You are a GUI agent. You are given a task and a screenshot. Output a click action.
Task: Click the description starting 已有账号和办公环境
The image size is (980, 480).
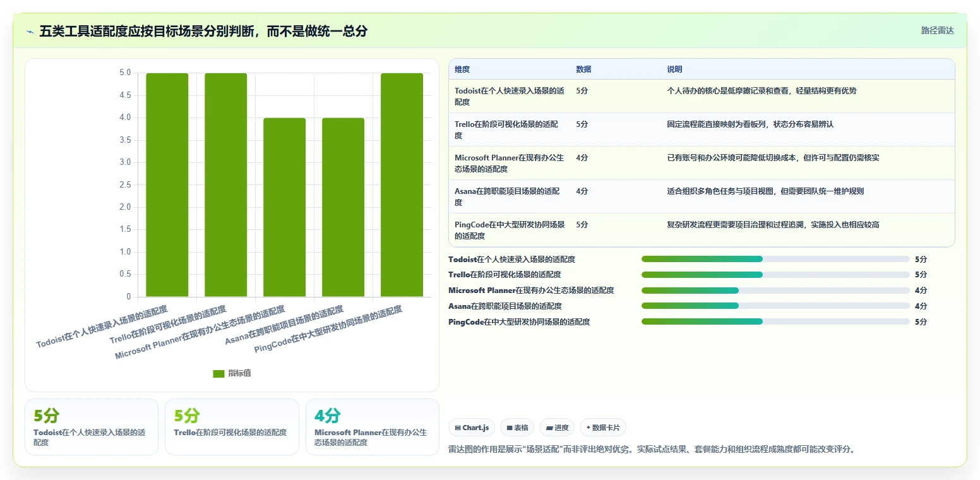point(773,158)
